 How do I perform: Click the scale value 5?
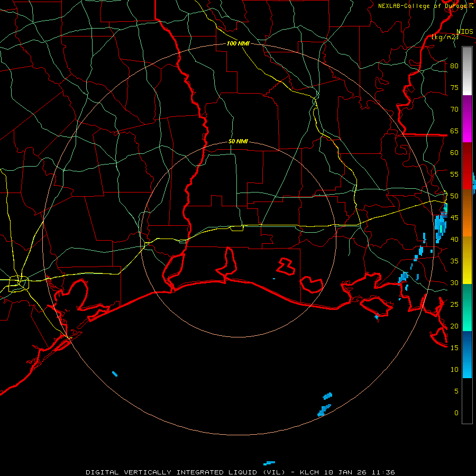tap(456, 391)
